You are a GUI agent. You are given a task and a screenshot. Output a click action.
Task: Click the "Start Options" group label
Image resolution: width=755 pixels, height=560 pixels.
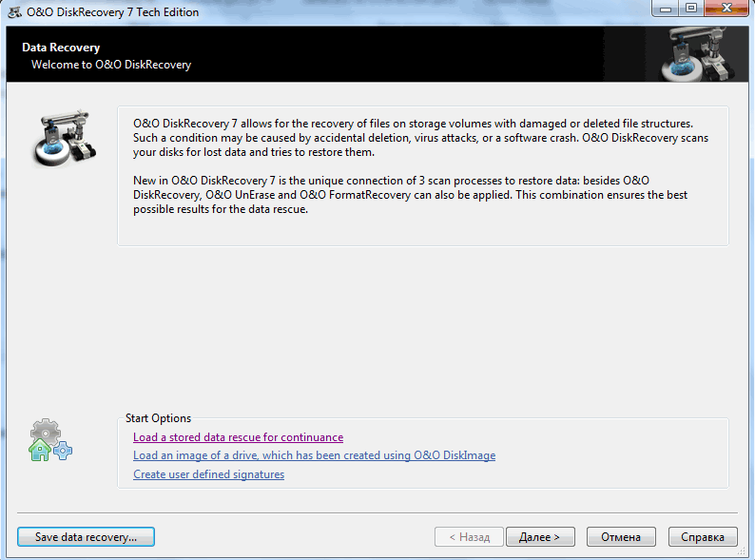coord(158,418)
